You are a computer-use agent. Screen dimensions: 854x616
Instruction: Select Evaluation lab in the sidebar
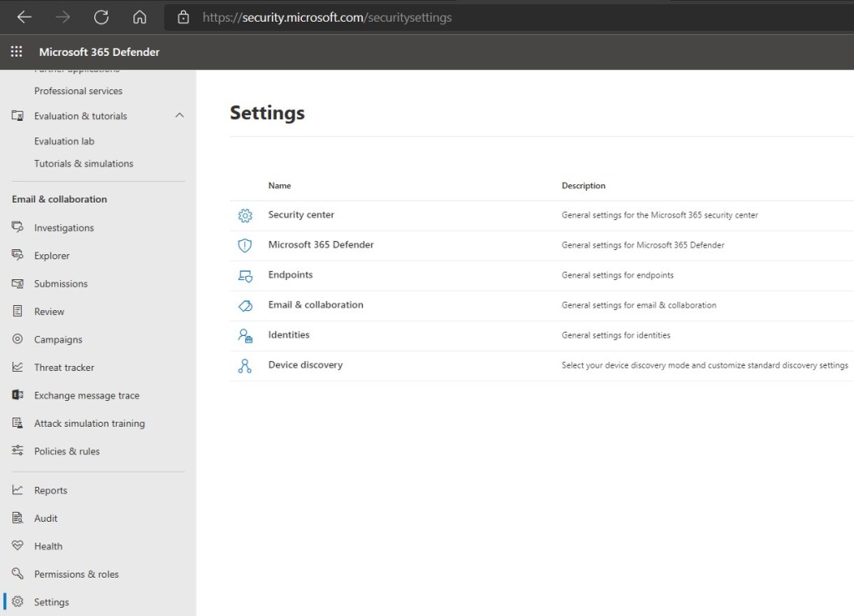(64, 141)
